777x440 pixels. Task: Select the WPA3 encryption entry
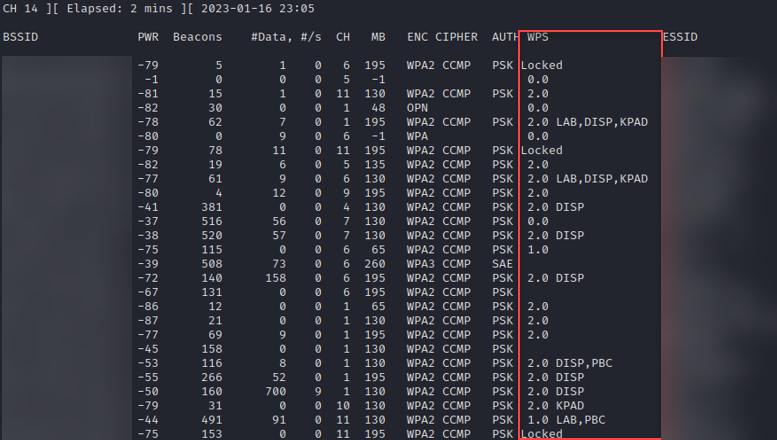[x=420, y=263]
